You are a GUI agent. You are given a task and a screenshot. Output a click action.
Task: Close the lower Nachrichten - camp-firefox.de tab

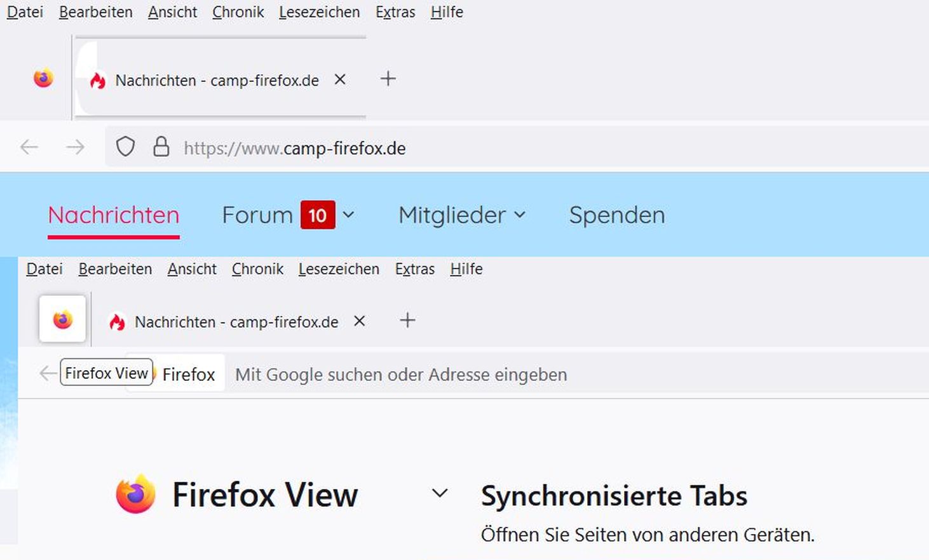coord(360,321)
